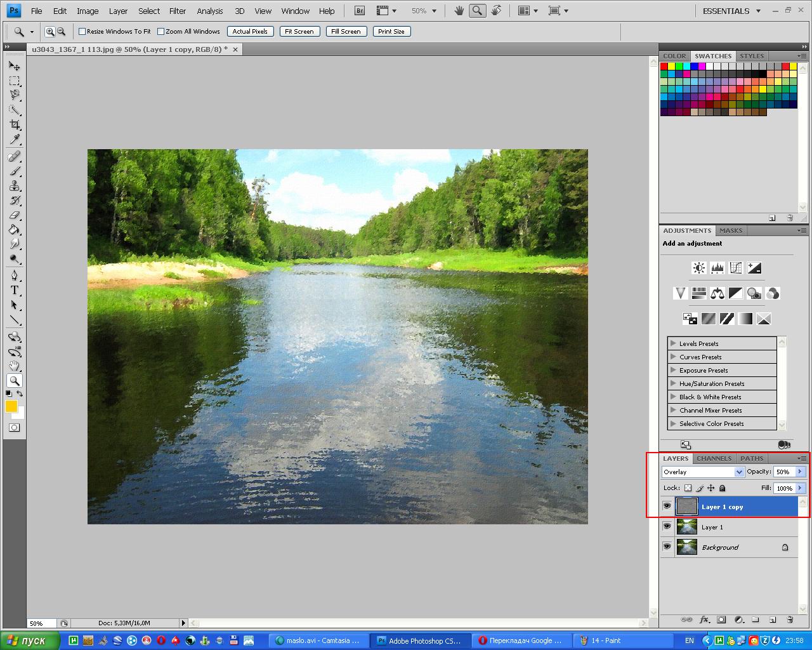Enable Zoom All Windows checkbox

pyautogui.click(x=160, y=31)
